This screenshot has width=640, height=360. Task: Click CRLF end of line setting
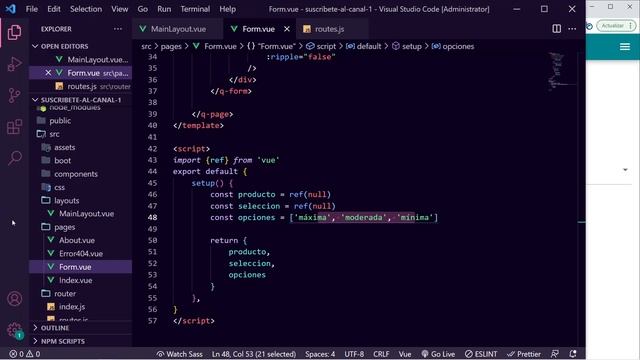(381, 354)
